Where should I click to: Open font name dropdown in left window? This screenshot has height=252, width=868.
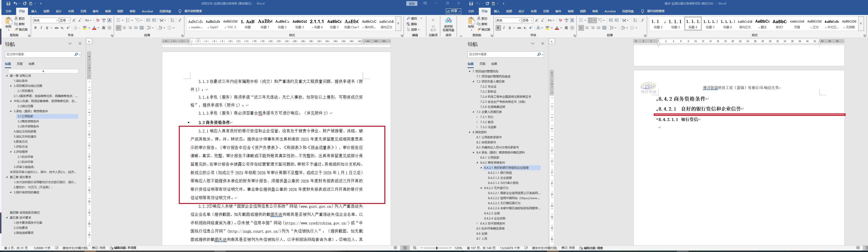pyautogui.click(x=57, y=21)
